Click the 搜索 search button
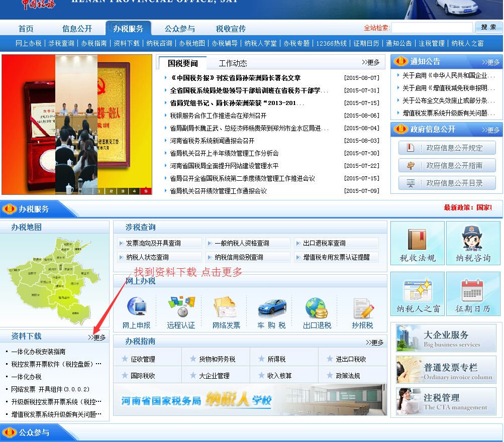This screenshot has height=442, width=504. 487,28
